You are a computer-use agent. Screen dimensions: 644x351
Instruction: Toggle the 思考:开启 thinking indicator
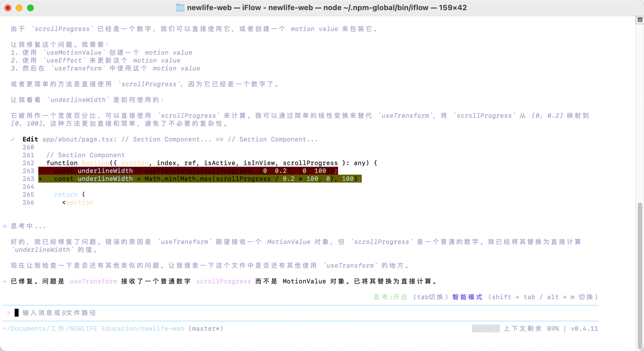[x=390, y=297]
